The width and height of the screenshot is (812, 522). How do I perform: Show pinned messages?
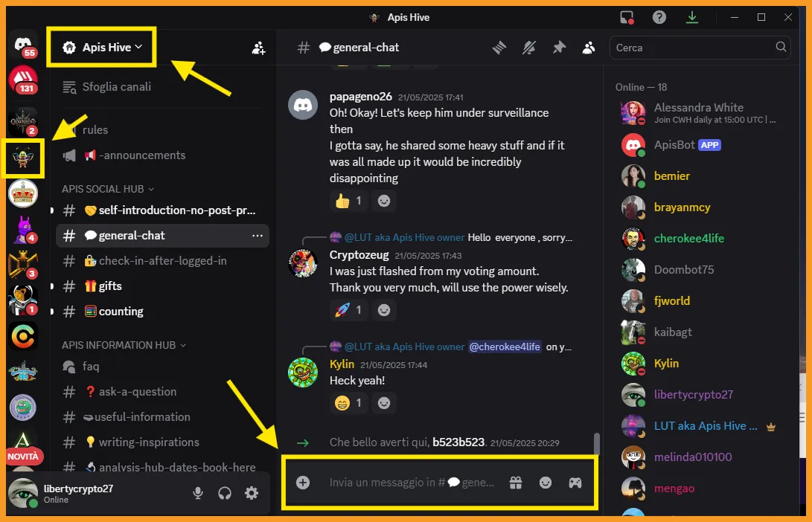[x=559, y=48]
